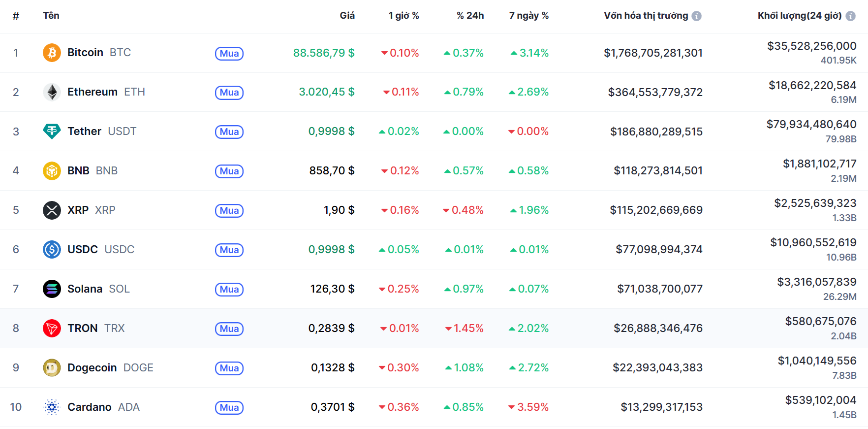868x429 pixels.
Task: Click Bitcoin market cap $1,768,705,281,301
Action: pos(653,53)
